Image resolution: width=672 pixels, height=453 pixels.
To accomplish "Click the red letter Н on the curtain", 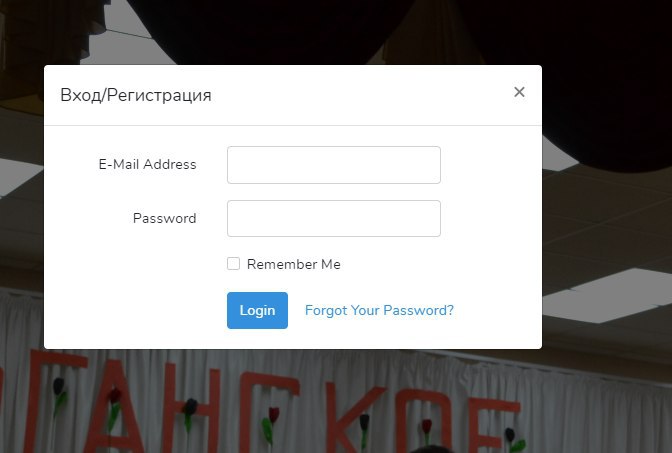I will point(191,409).
